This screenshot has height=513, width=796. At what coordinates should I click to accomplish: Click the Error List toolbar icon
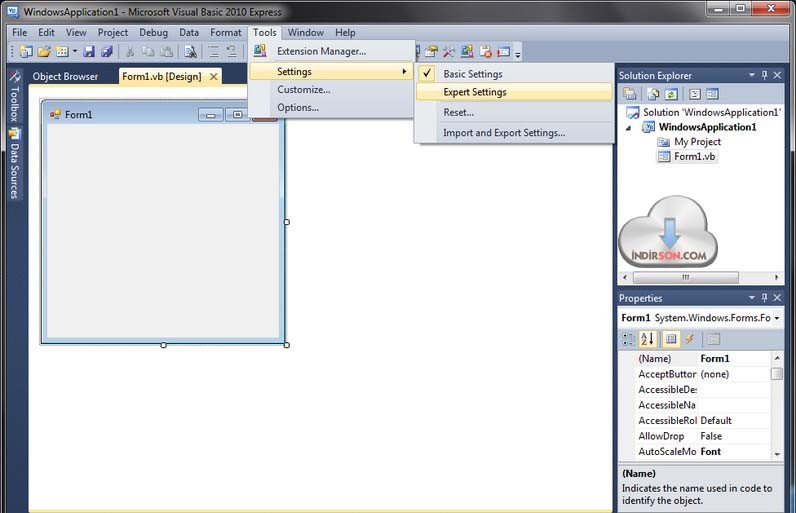[x=485, y=51]
